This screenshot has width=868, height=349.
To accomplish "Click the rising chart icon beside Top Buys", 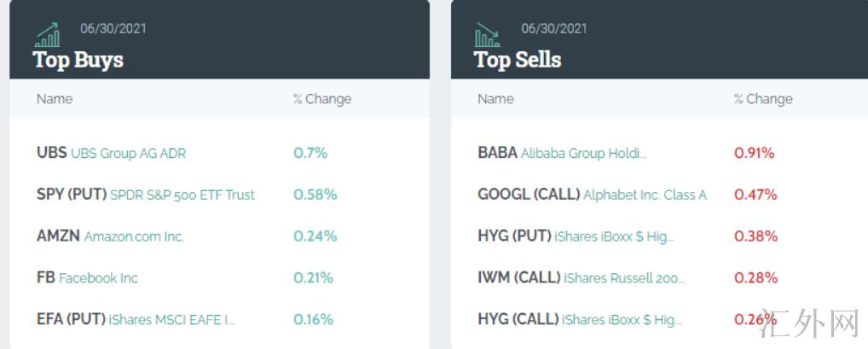I will pos(47,36).
